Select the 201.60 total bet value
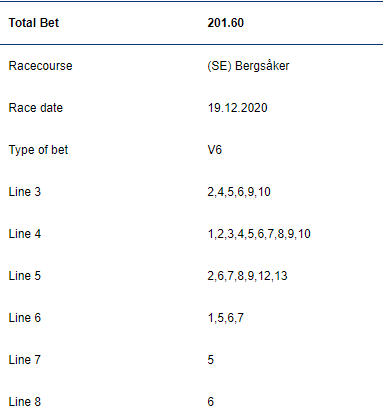The image size is (383, 420). click(x=226, y=23)
